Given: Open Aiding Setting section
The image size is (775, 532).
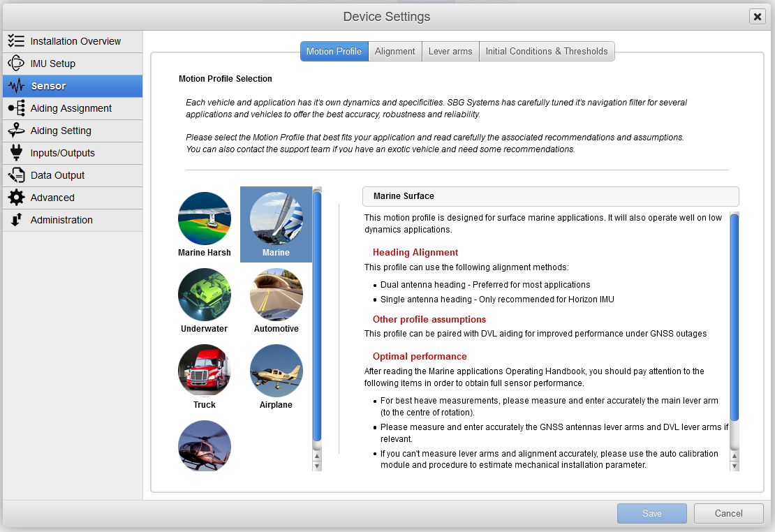Looking at the screenshot, I should click(x=73, y=131).
